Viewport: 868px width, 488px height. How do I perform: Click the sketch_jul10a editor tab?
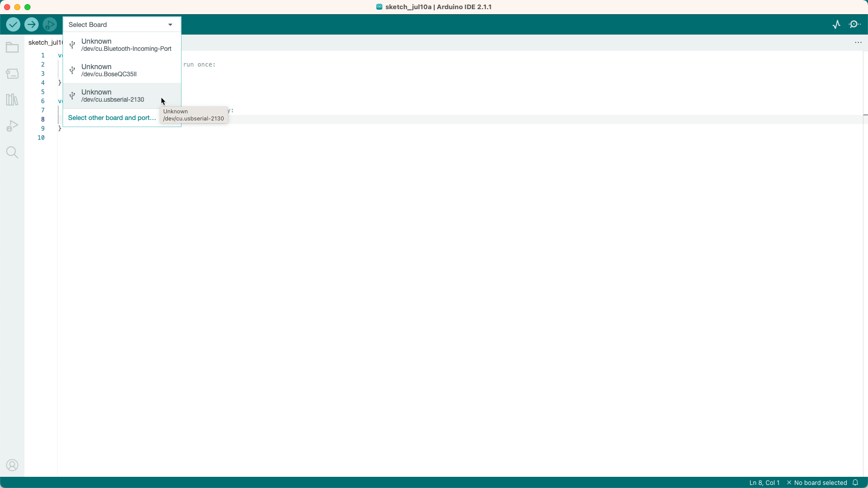click(45, 43)
